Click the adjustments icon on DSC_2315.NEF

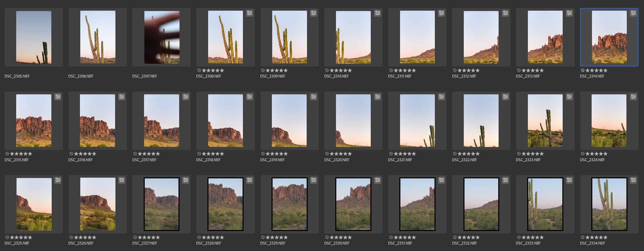pos(58,97)
